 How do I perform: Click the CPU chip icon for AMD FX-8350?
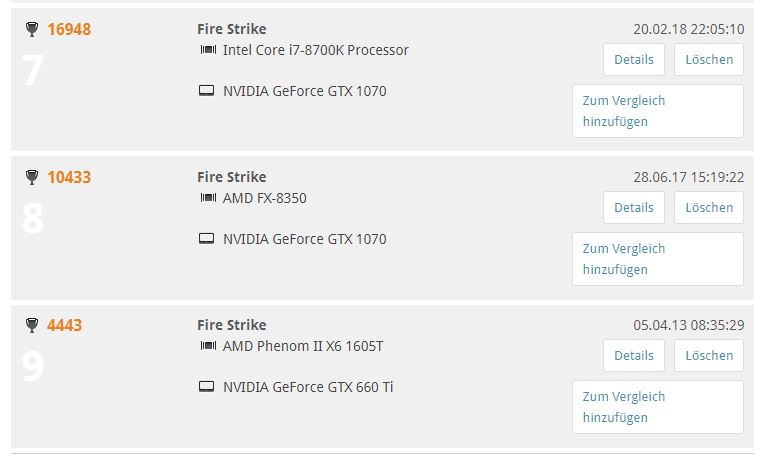[208, 198]
